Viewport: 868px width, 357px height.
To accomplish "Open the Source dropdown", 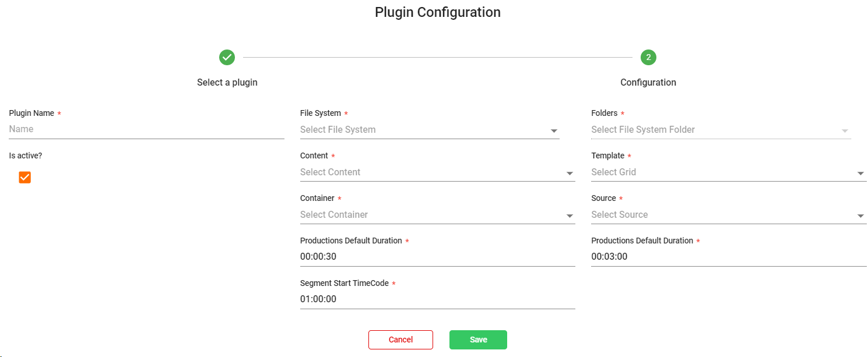I will pyautogui.click(x=728, y=215).
